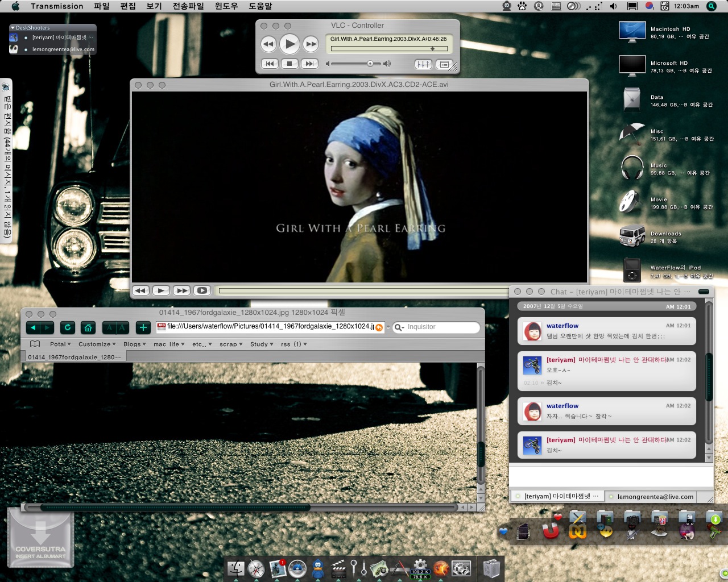Screen dimensions: 728x582
Task: Open the 편집 menu in the menu bar
Action: coord(128,6)
